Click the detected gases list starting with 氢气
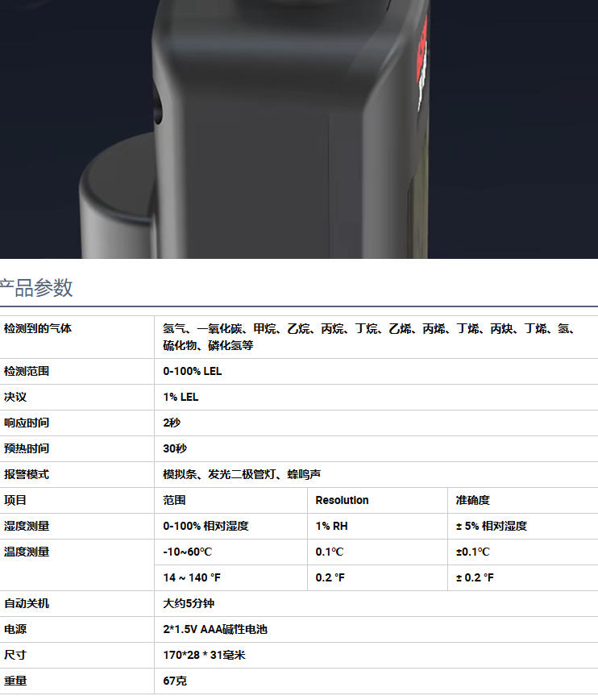Viewport: 598px width, 700px height. pos(369,336)
